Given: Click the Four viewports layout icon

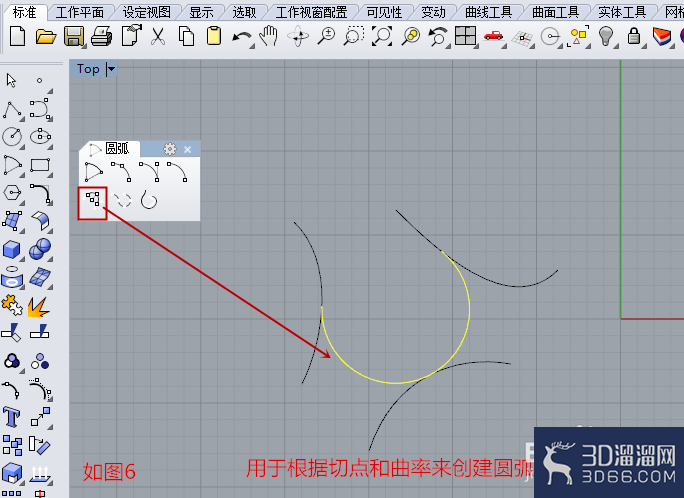Looking at the screenshot, I should point(465,36).
